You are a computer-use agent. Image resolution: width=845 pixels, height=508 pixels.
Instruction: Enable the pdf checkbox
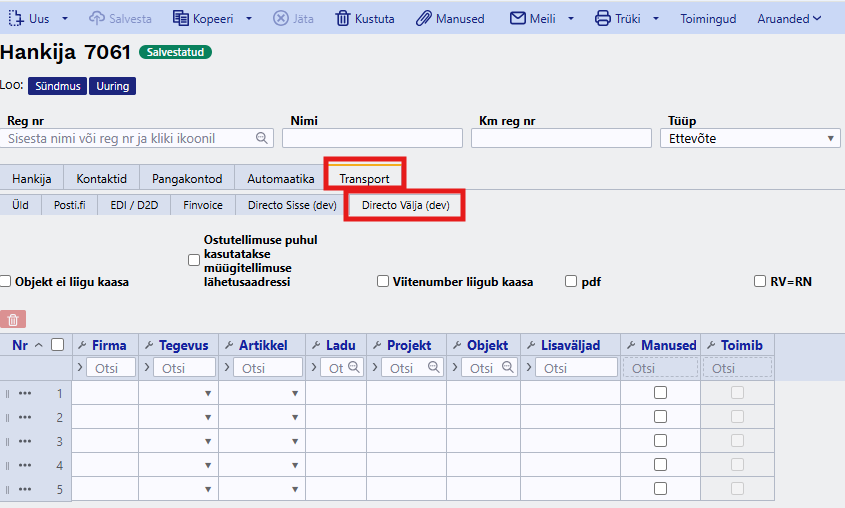coord(571,281)
